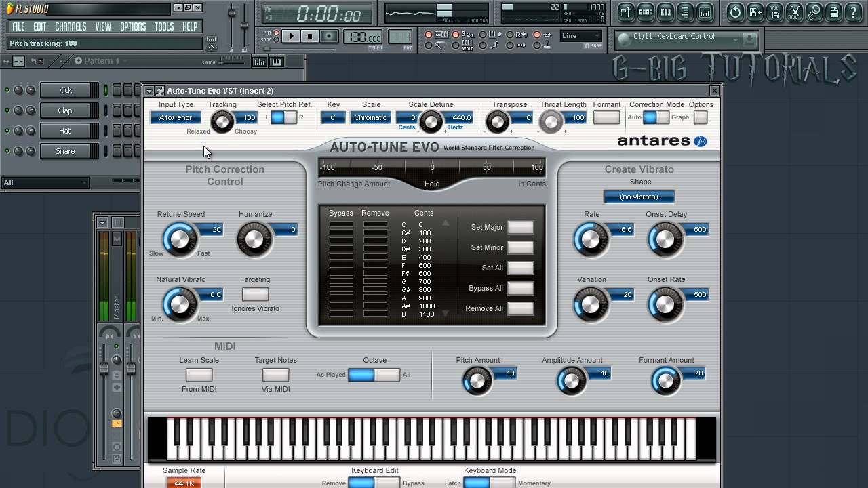Select the PAT pattern mode radio
This screenshot has width=868, height=488.
click(276, 33)
